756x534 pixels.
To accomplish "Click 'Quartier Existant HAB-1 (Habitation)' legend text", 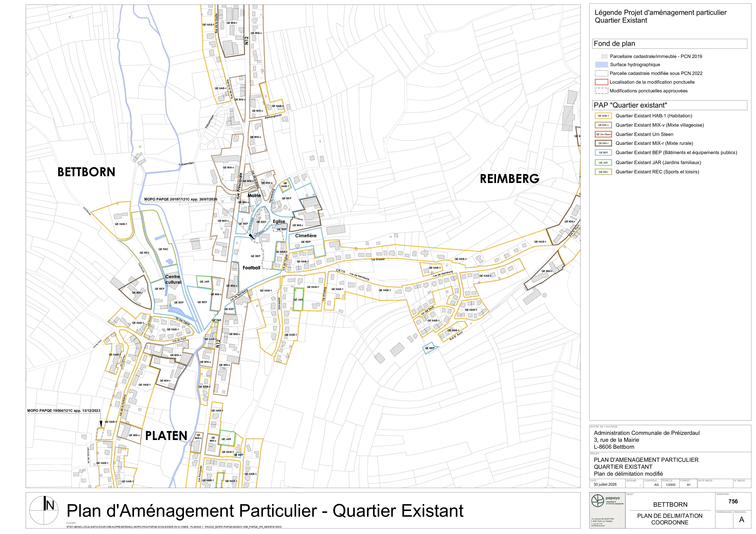I will tap(654, 116).
